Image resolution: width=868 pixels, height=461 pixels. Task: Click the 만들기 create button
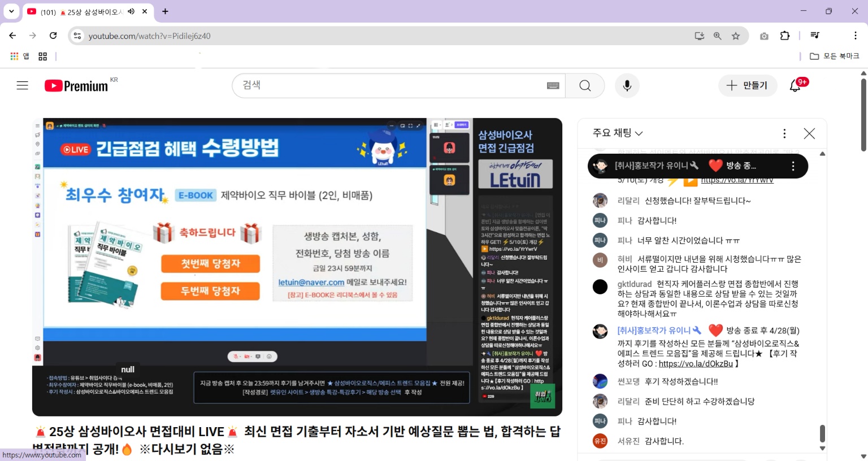(747, 85)
